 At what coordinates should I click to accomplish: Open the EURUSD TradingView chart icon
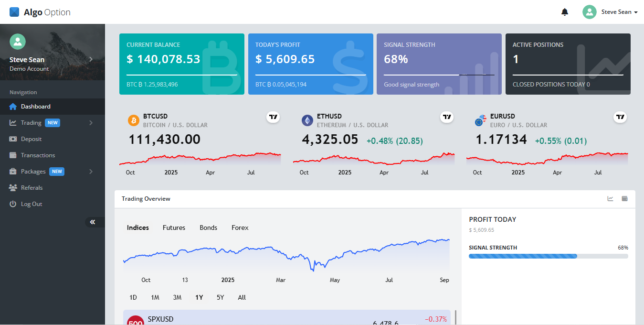(x=620, y=117)
